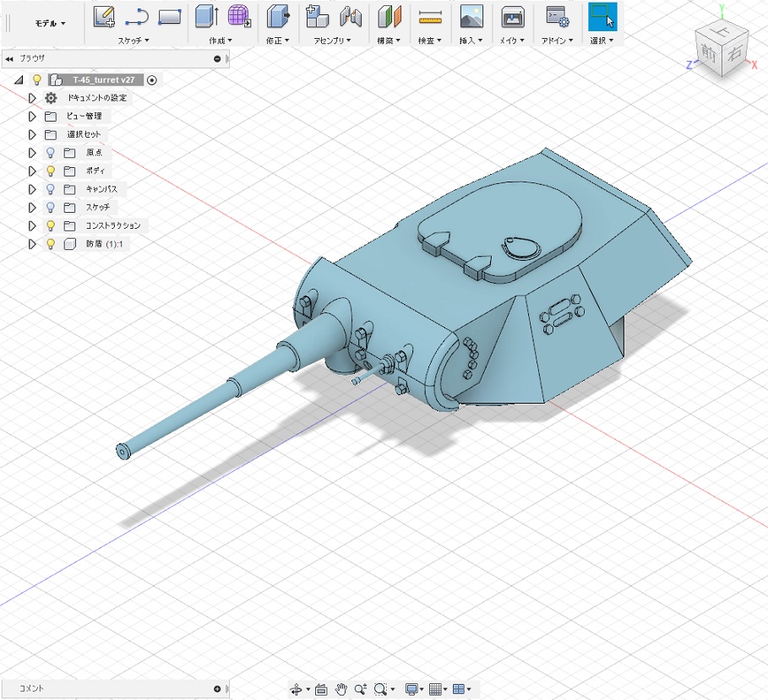768x700 pixels.
Task: Click the Create Sketch icon
Action: 104,17
